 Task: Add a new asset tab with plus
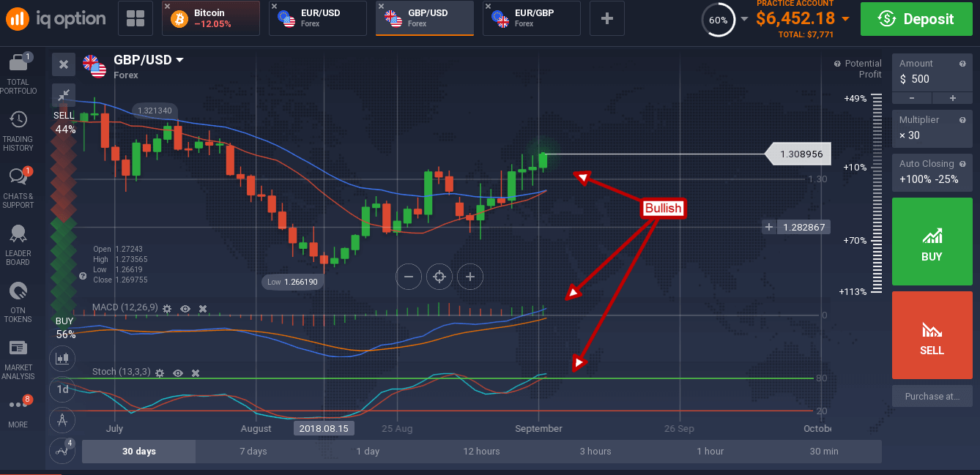pos(606,18)
